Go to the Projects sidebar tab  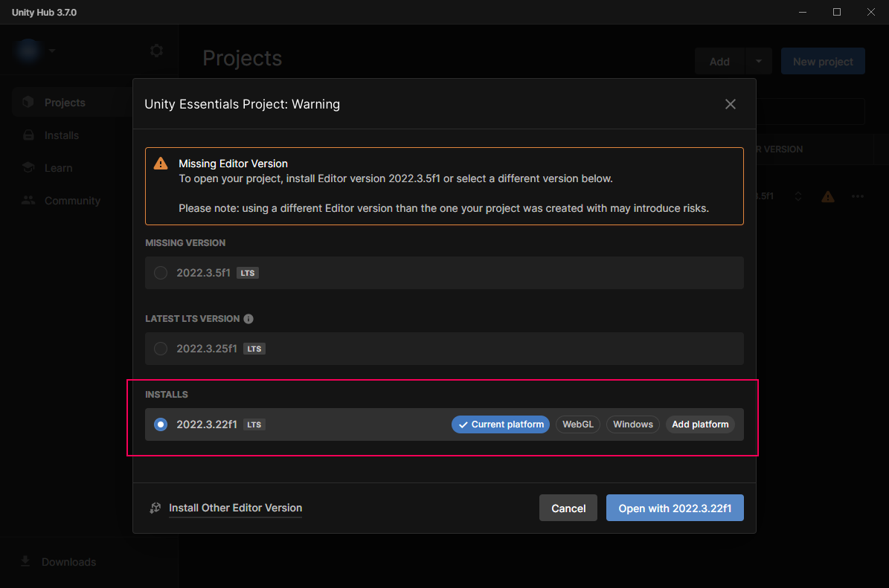pos(65,103)
